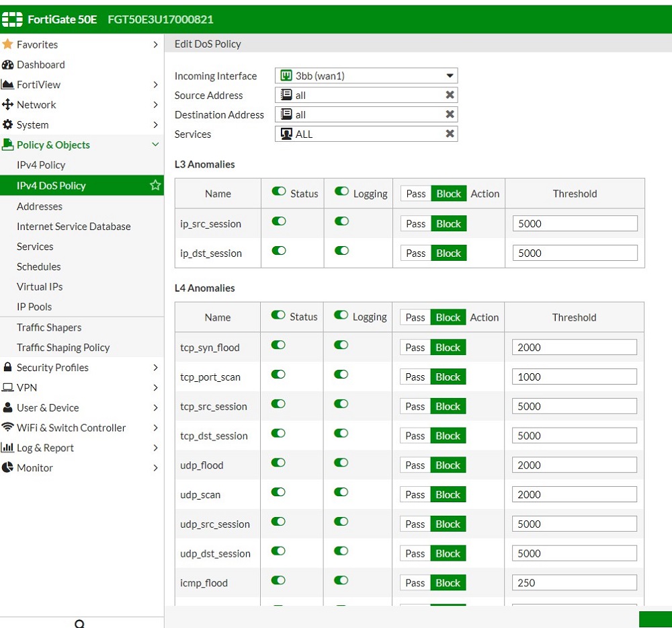Click the udp_scan threshold field
The height and width of the screenshot is (628, 672).
[574, 495]
